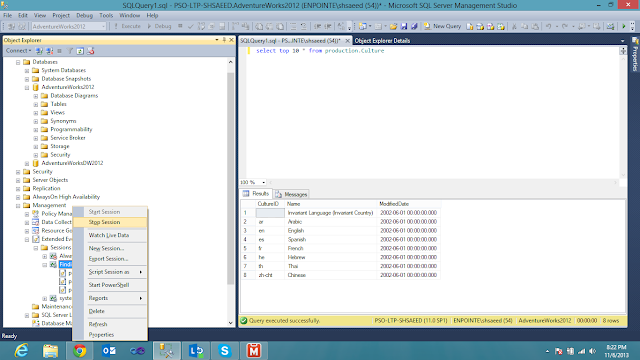
Task: Open the 100 % zoom dropdown
Action: coord(263,182)
